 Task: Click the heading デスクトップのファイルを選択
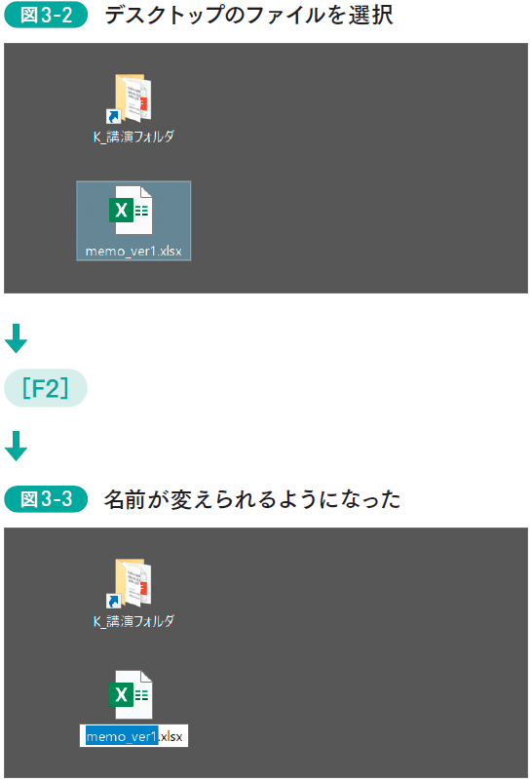pyautogui.click(x=248, y=15)
